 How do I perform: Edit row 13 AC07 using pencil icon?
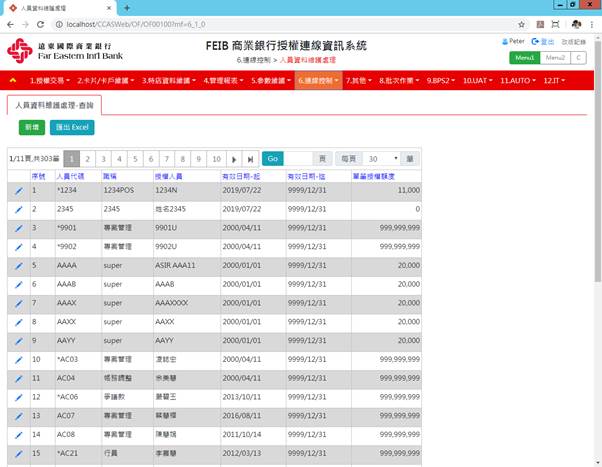[x=18, y=417]
